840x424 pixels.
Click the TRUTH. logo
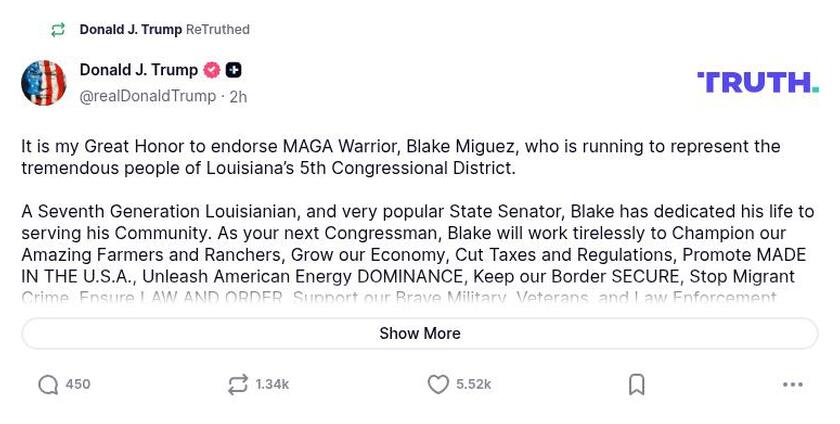757,82
